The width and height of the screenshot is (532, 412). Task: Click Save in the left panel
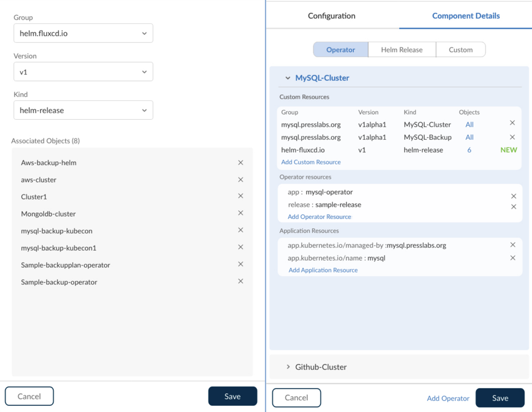[232, 396]
